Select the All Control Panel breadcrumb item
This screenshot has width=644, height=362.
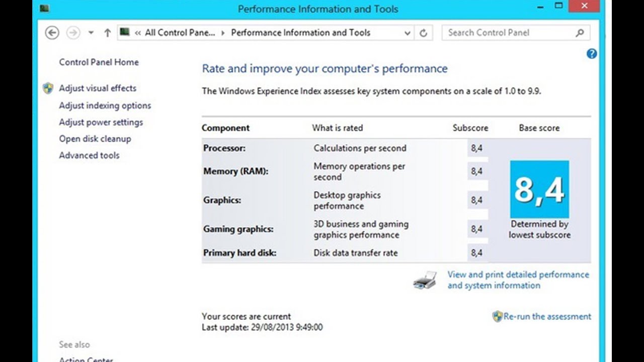180,33
